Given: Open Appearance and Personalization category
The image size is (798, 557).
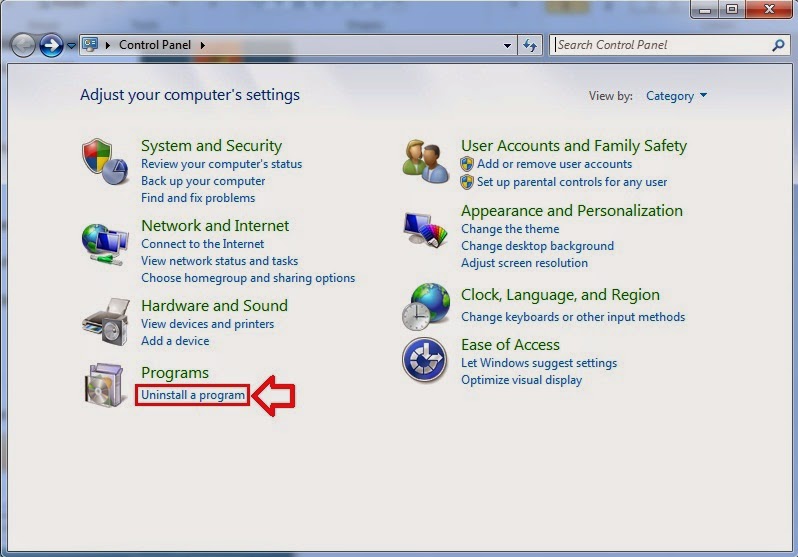Looking at the screenshot, I should [572, 211].
